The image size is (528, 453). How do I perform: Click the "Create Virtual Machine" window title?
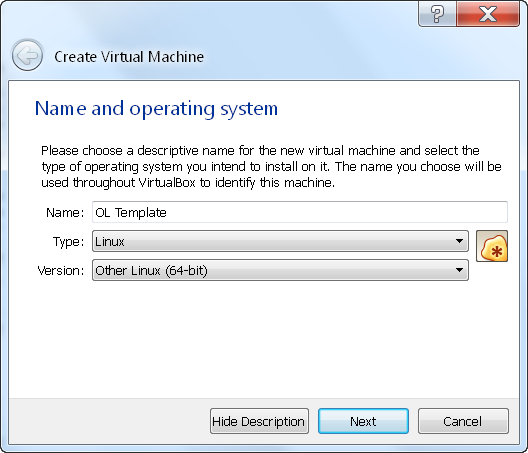click(x=129, y=57)
